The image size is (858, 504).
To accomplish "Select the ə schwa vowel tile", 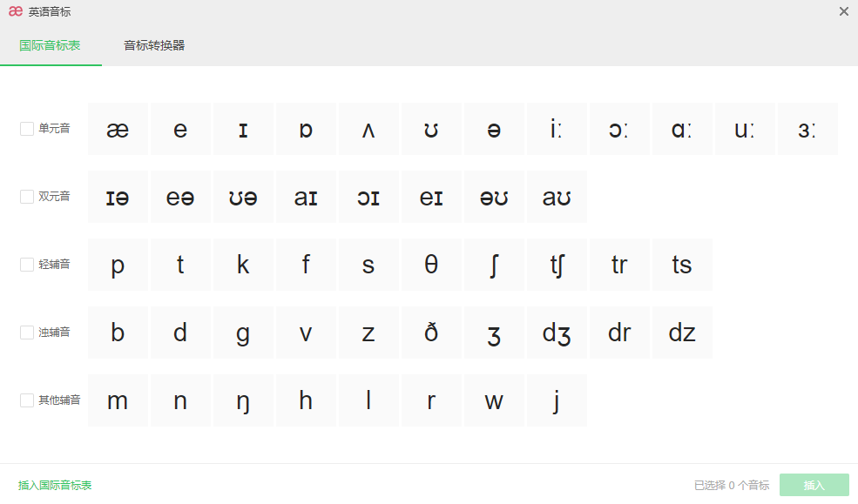I will pos(494,129).
